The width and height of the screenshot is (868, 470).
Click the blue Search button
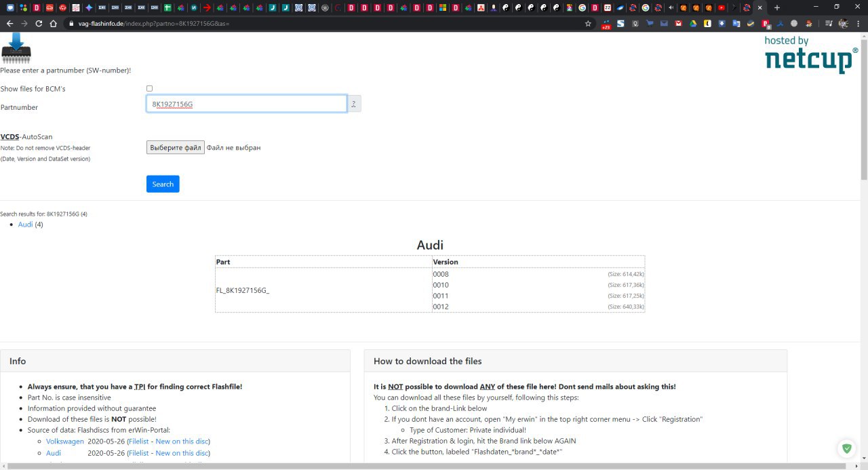click(x=163, y=184)
